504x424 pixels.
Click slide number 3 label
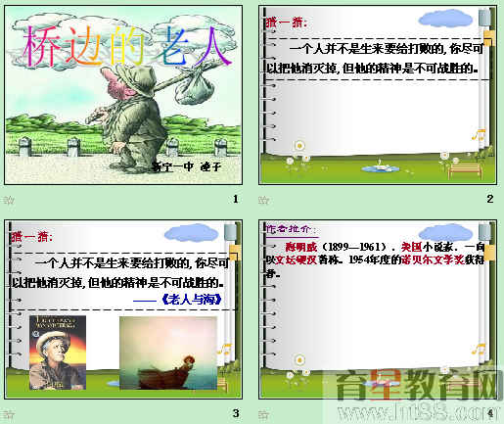(236, 413)
